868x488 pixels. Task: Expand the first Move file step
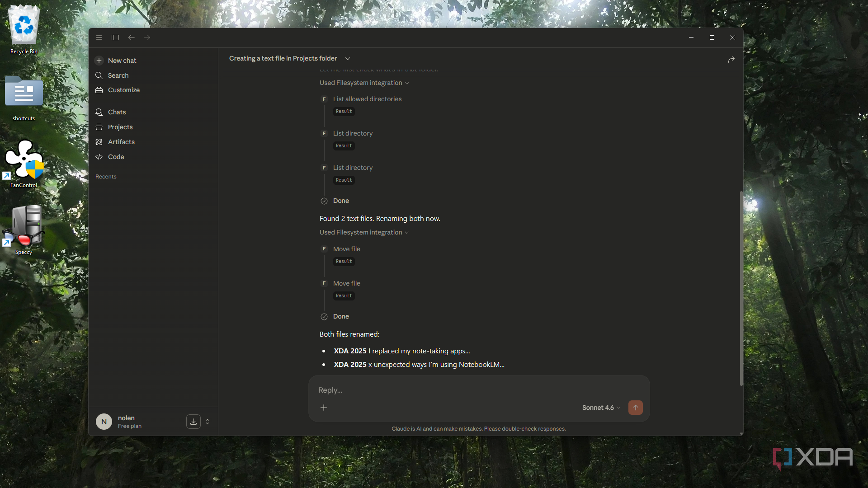(x=347, y=249)
